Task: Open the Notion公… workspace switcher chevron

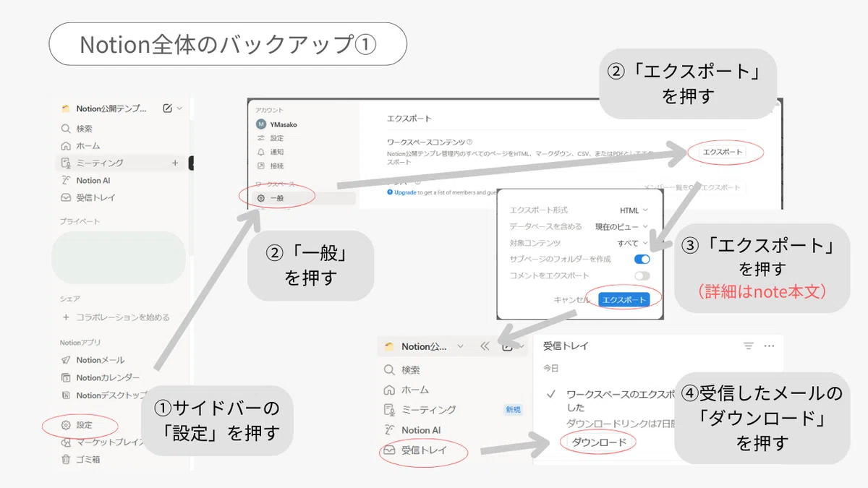Action: pyautogui.click(x=461, y=346)
